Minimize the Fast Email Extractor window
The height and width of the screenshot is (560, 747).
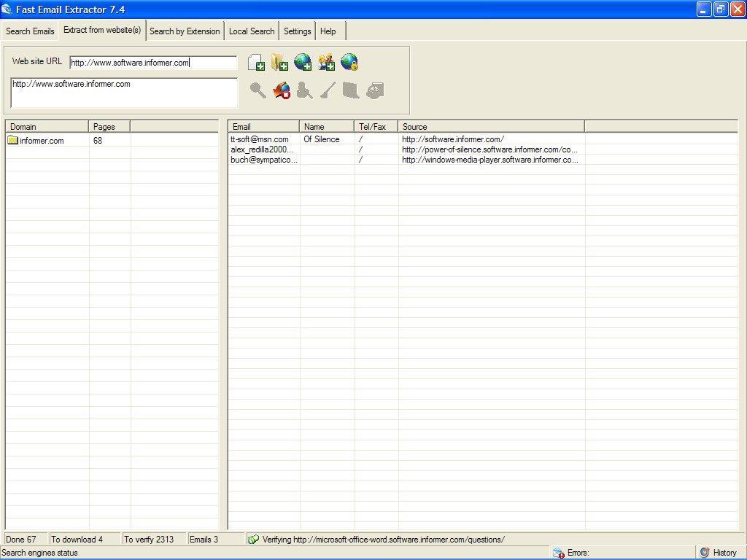[704, 9]
